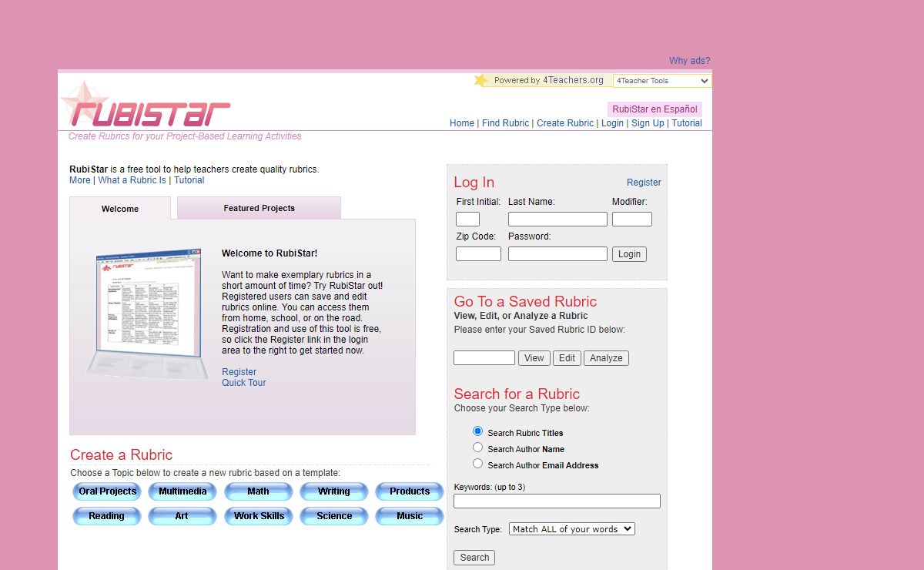Open Login in top navigation
This screenshot has height=570, width=924.
click(613, 123)
